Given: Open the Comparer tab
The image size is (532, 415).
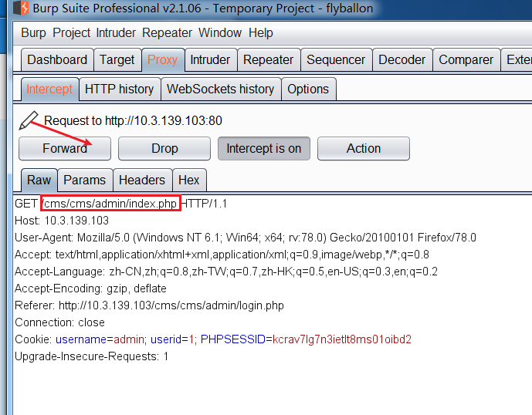Looking at the screenshot, I should pos(466,59).
